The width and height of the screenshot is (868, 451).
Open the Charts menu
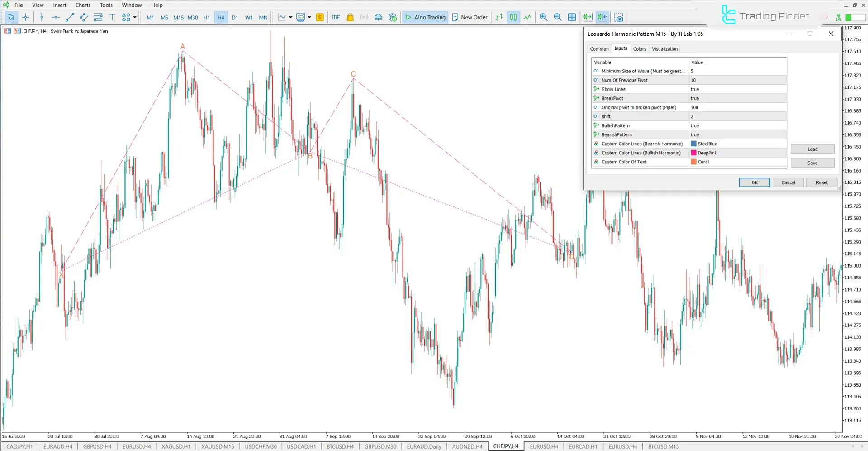pos(83,5)
